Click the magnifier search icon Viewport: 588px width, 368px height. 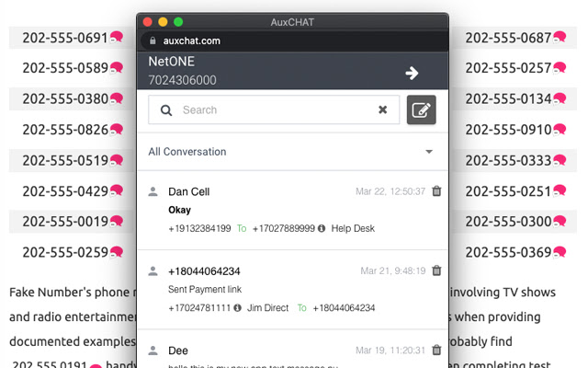(166, 110)
